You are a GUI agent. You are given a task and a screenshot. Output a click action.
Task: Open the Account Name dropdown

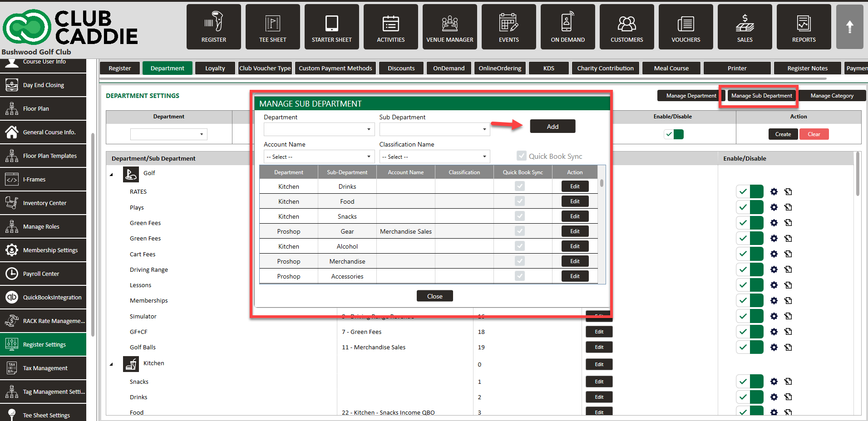pos(319,157)
